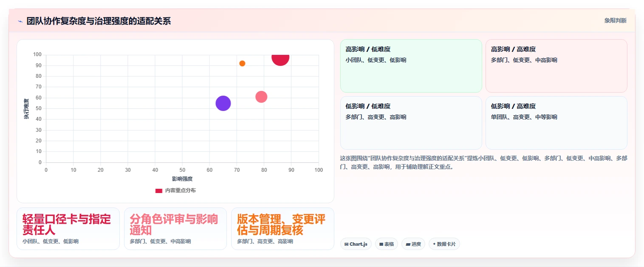
Task: Click the red legend swatch 内容重点分布
Action: point(159,190)
